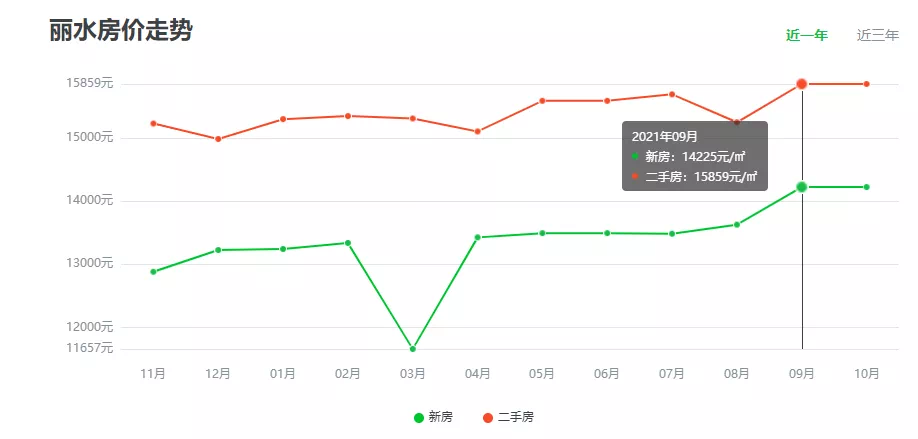Click the 新房 data point for 11月

click(153, 272)
